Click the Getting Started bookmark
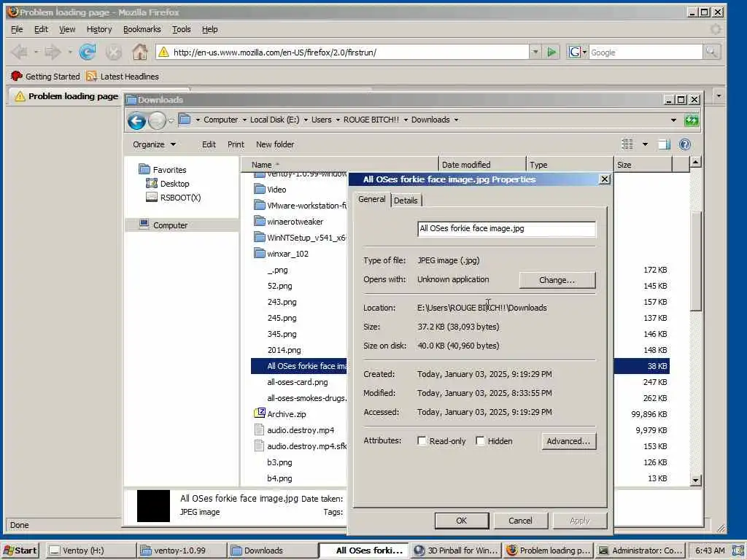Screen dimensions: 747x560 pos(45,76)
